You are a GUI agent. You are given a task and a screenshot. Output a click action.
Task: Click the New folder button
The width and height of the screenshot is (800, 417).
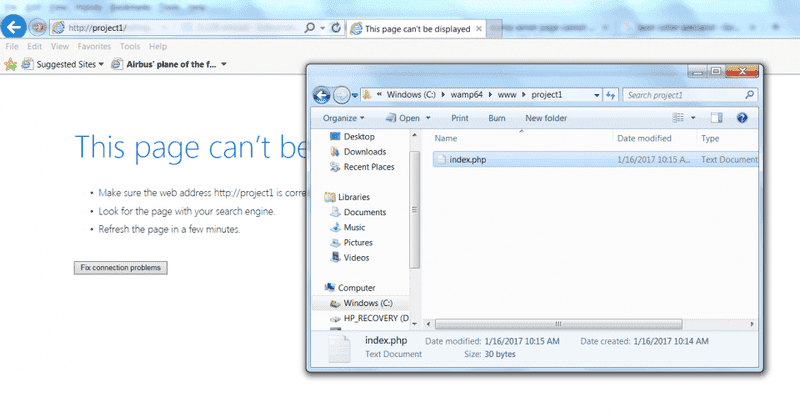point(546,118)
